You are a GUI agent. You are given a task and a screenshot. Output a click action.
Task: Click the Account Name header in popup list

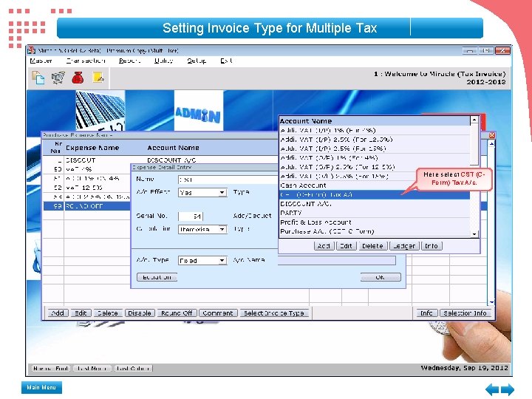[x=306, y=121]
